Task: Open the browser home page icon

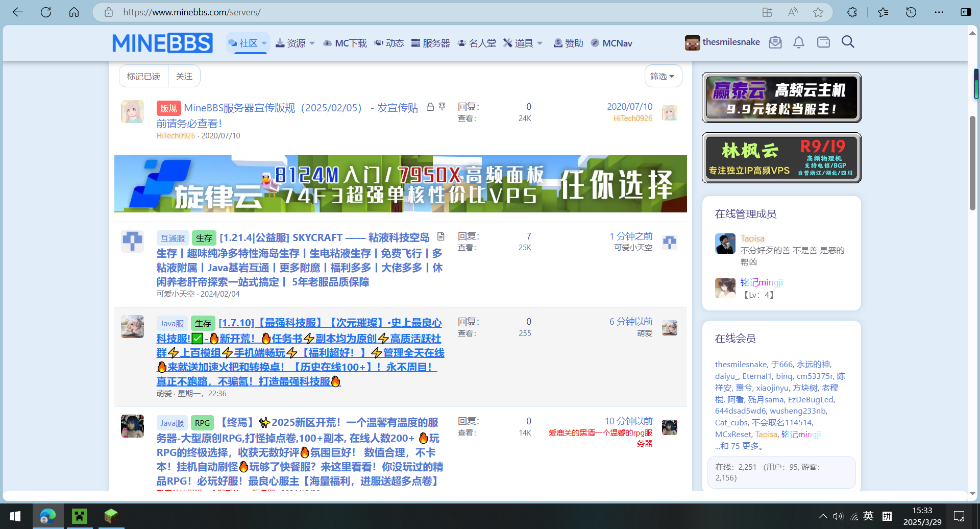Action: click(74, 12)
